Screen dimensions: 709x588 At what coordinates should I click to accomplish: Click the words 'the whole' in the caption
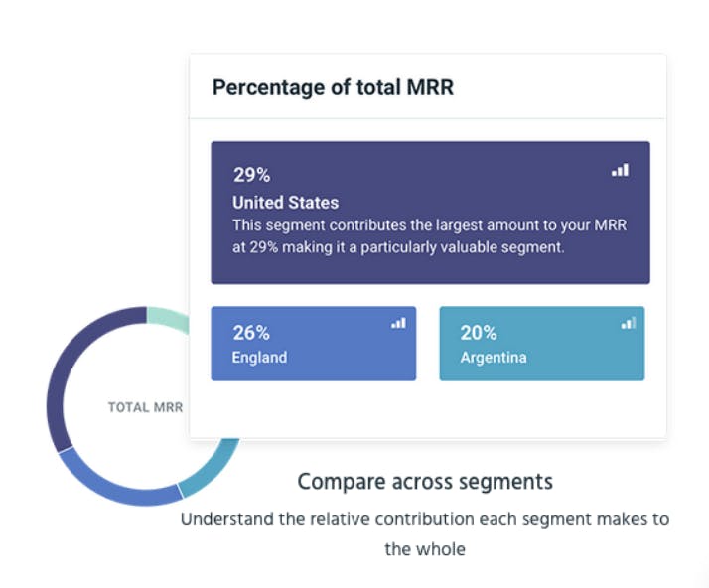(425, 548)
